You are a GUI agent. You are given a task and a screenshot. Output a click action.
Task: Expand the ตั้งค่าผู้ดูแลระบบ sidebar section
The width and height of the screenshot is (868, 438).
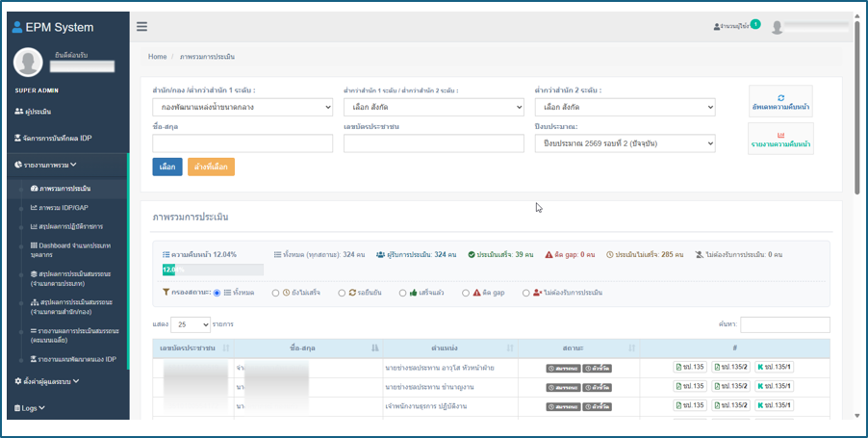pyautogui.click(x=47, y=381)
